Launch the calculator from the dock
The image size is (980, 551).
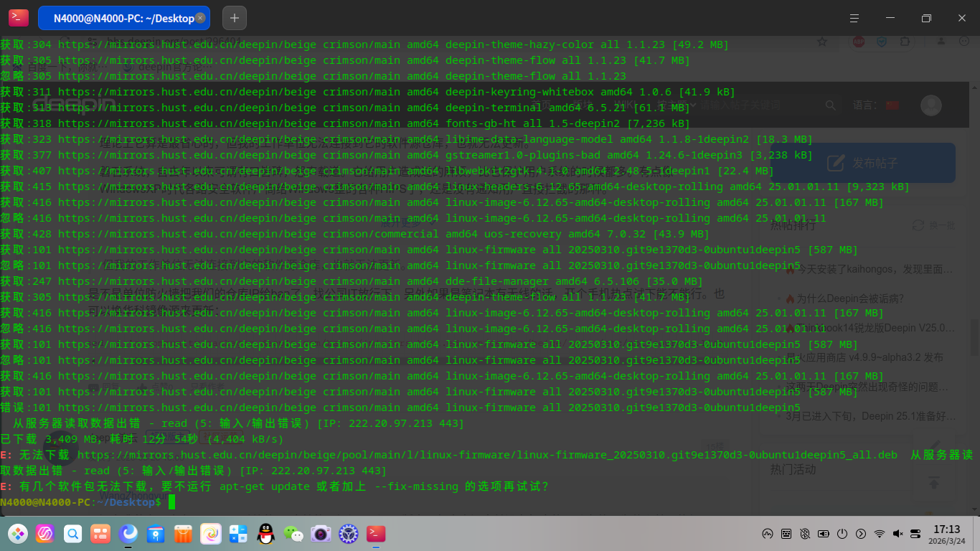tap(238, 534)
